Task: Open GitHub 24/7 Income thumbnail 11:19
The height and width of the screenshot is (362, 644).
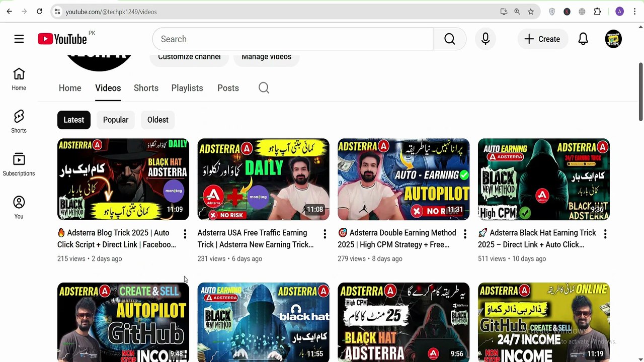Action: (544, 322)
